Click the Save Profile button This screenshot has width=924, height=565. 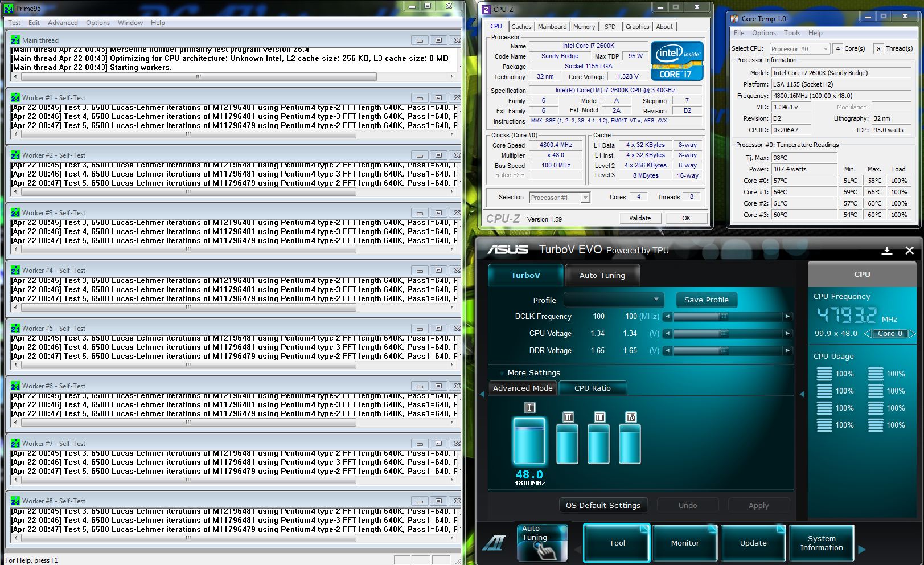tap(707, 300)
